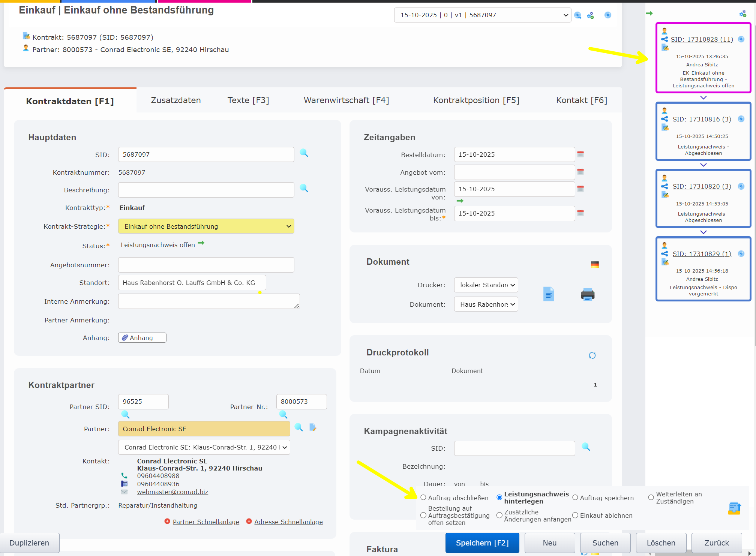Click the Interne Anmerkung text area

[x=208, y=301]
